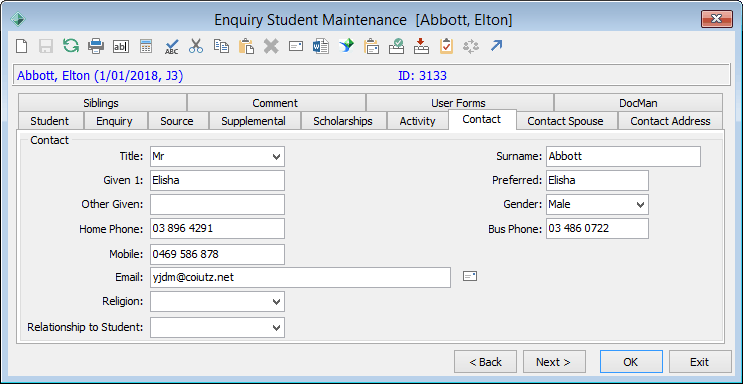This screenshot has width=743, height=384.
Task: Click the inbox tray with red down arrow icon
Action: 421,46
